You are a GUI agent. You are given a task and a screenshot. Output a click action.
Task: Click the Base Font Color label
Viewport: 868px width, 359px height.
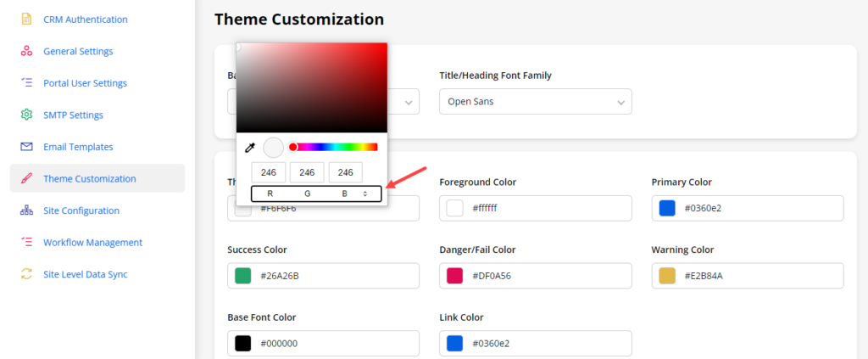coord(262,317)
